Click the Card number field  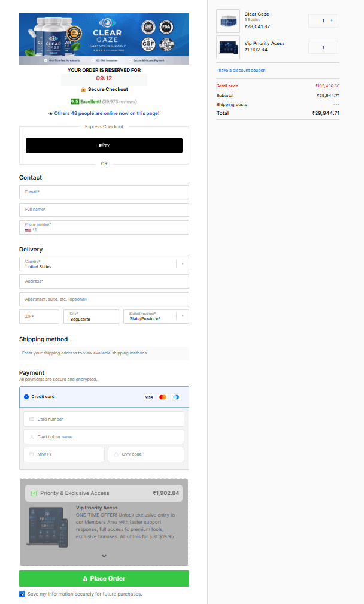pos(104,419)
